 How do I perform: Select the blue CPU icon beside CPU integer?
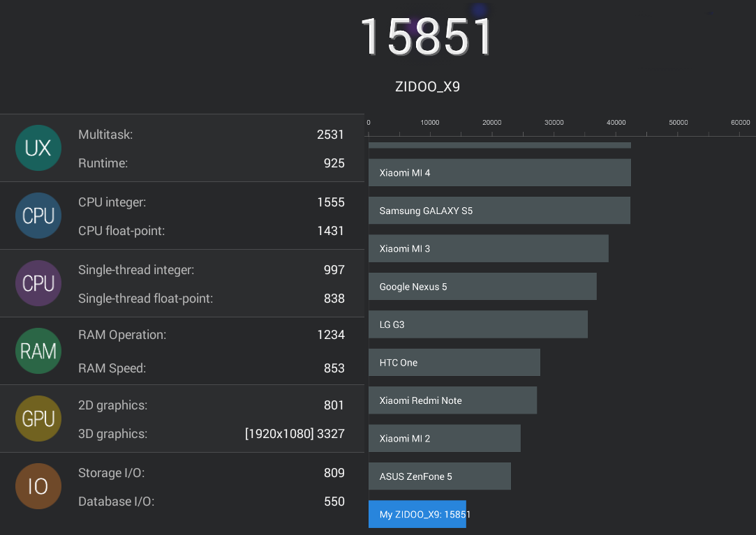point(38,216)
